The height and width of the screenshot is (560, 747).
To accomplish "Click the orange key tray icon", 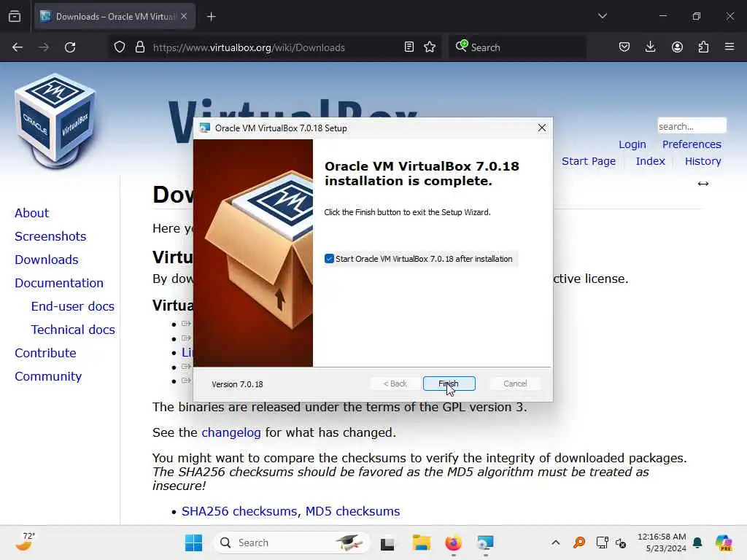I will 579,542.
